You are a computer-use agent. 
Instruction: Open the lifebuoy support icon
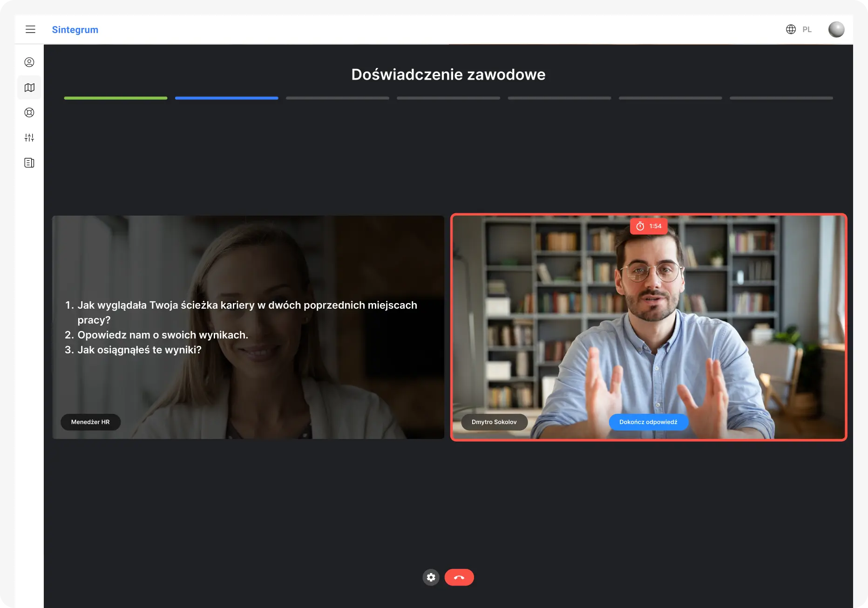pos(29,113)
